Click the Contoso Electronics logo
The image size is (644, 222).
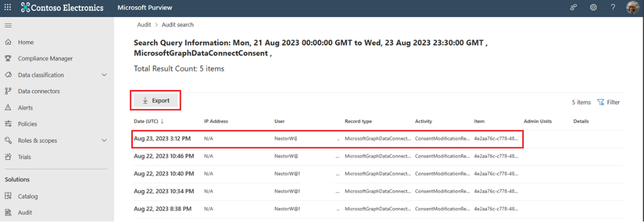[x=61, y=8]
